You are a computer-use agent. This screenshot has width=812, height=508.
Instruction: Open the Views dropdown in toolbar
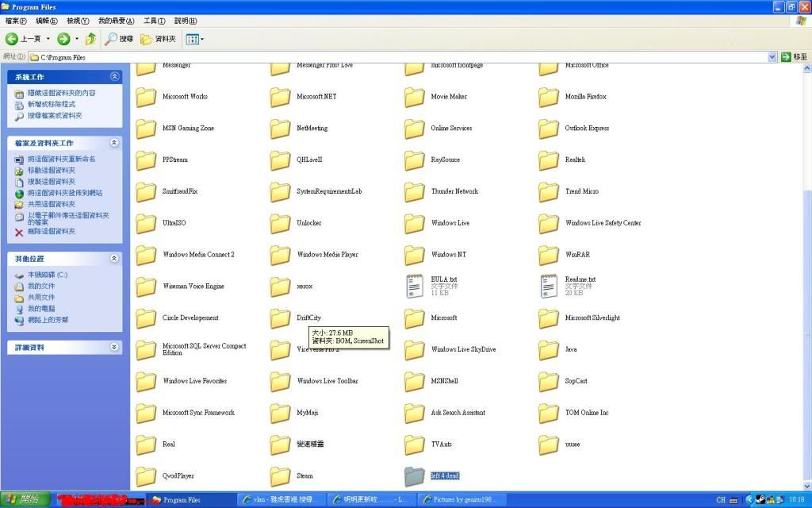pos(195,39)
